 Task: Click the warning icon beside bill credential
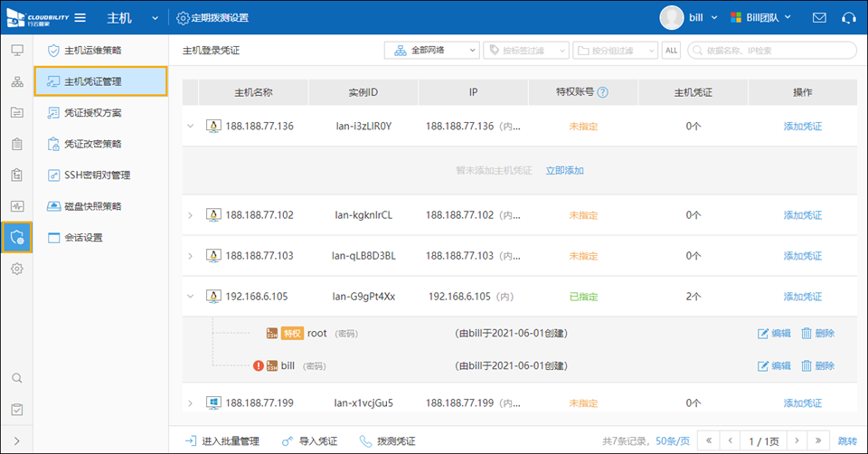259,366
